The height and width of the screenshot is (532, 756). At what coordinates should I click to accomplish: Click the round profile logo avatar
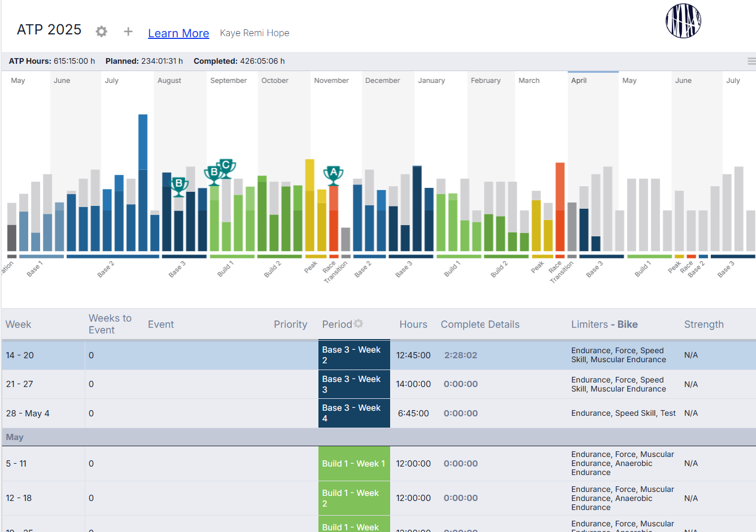point(683,21)
